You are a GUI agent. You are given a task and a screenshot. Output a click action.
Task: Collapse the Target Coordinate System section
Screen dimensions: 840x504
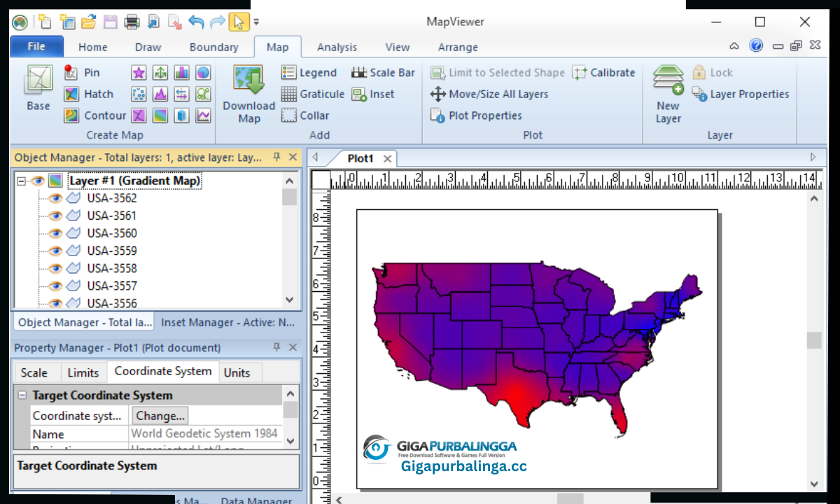22,395
